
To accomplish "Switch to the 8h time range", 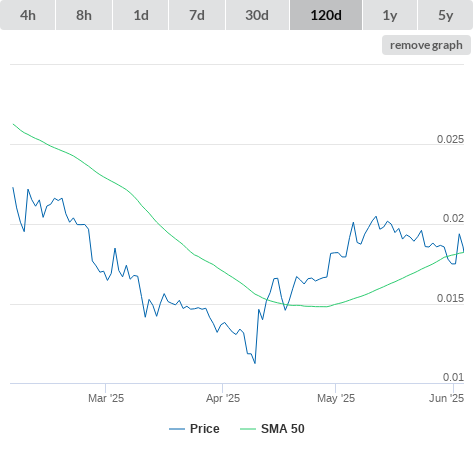I will click(84, 15).
